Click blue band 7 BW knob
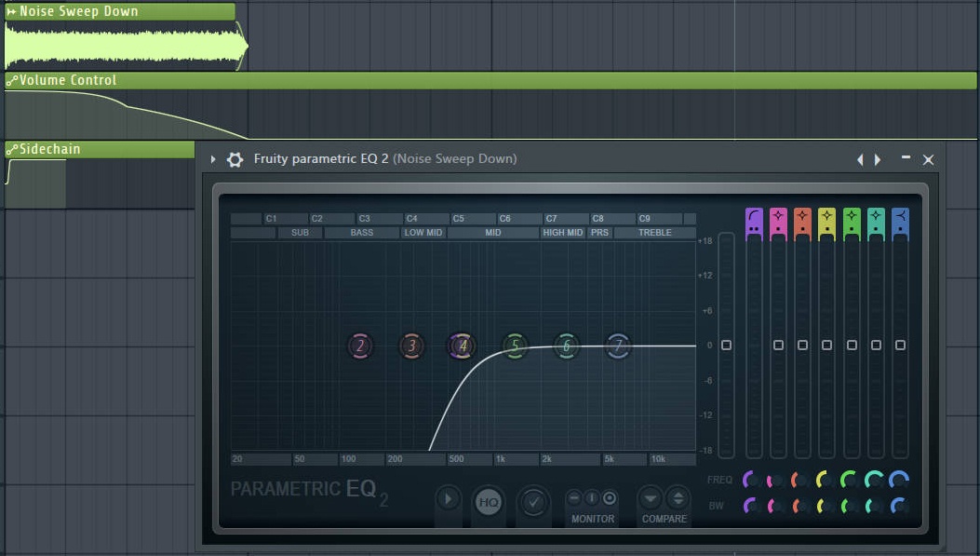The width and height of the screenshot is (980, 556). [x=899, y=506]
